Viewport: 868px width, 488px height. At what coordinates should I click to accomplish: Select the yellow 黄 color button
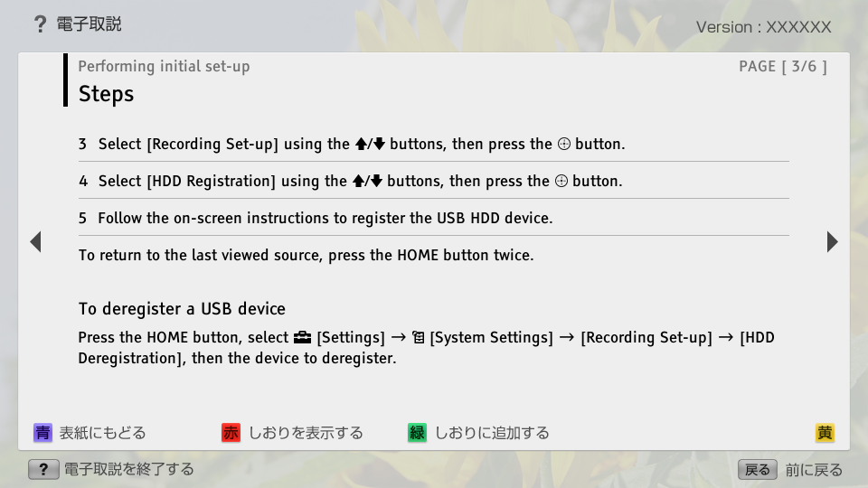(x=825, y=433)
